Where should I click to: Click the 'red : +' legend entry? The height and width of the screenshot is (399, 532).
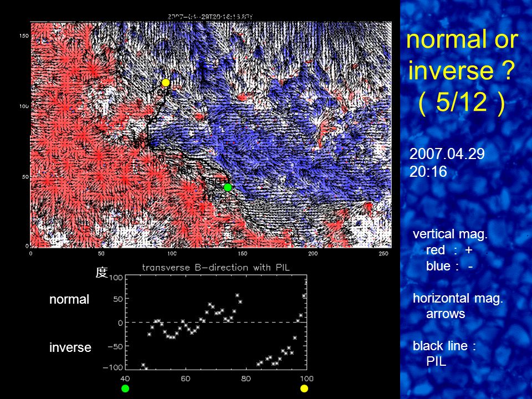(449, 250)
